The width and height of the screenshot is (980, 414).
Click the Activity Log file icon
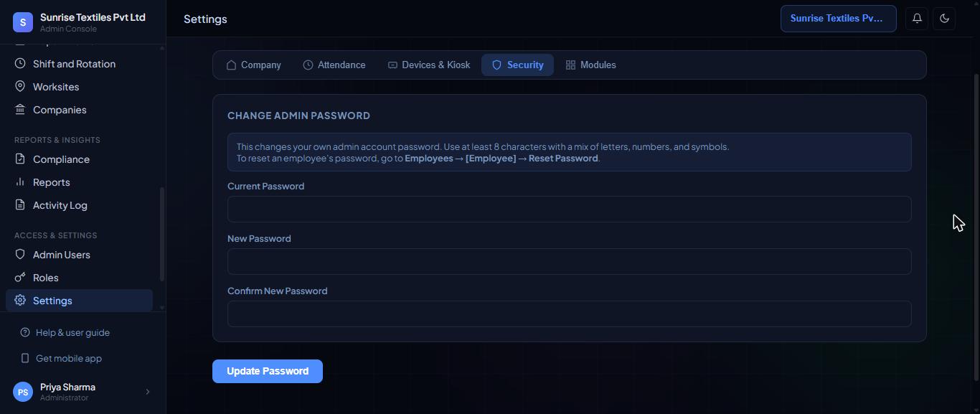pyautogui.click(x=20, y=205)
